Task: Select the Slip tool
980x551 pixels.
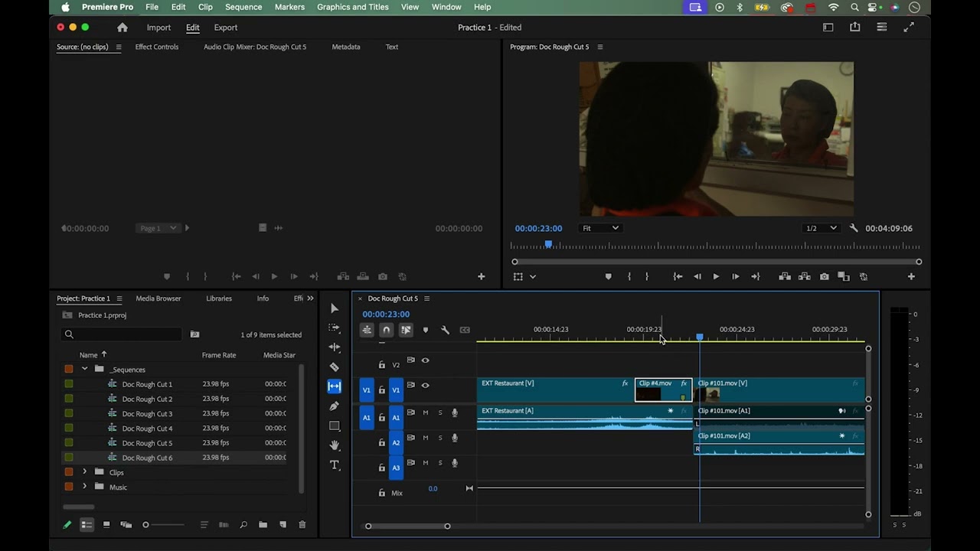Action: pyautogui.click(x=334, y=386)
